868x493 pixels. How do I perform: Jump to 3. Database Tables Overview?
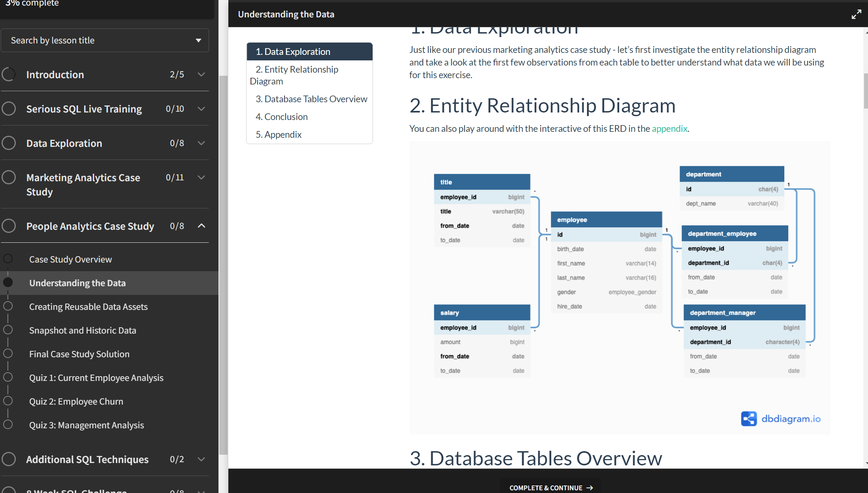pyautogui.click(x=309, y=99)
